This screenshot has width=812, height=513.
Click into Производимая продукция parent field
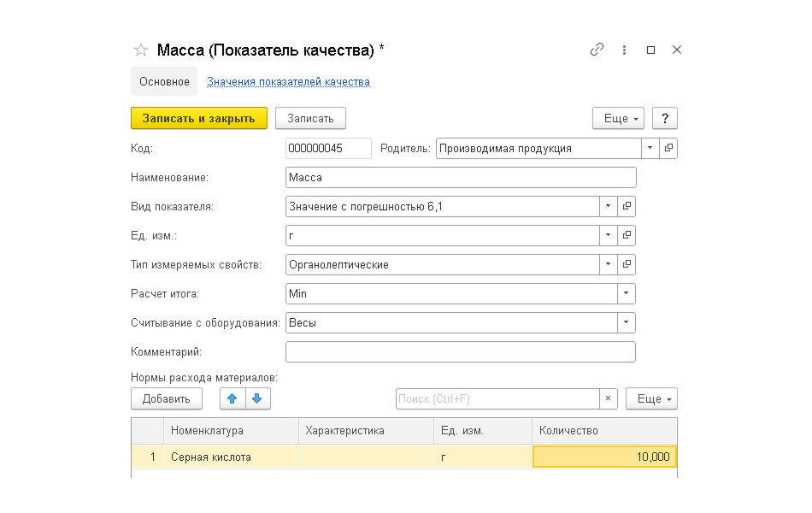538,148
